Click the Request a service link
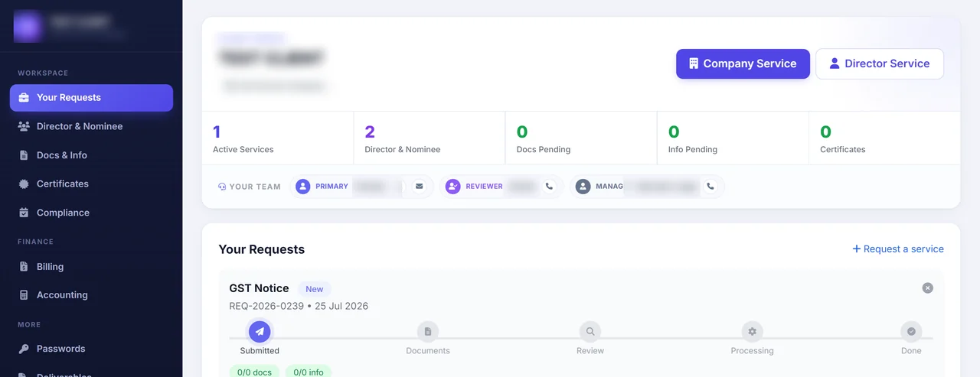 898,249
